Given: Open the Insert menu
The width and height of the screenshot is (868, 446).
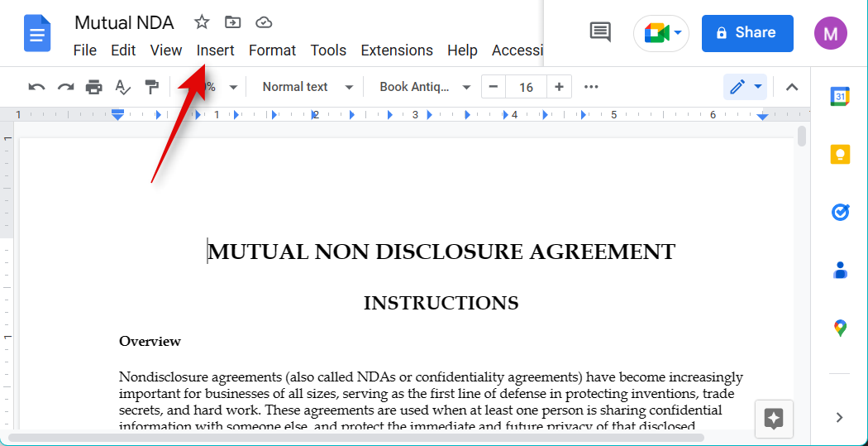Looking at the screenshot, I should (215, 50).
